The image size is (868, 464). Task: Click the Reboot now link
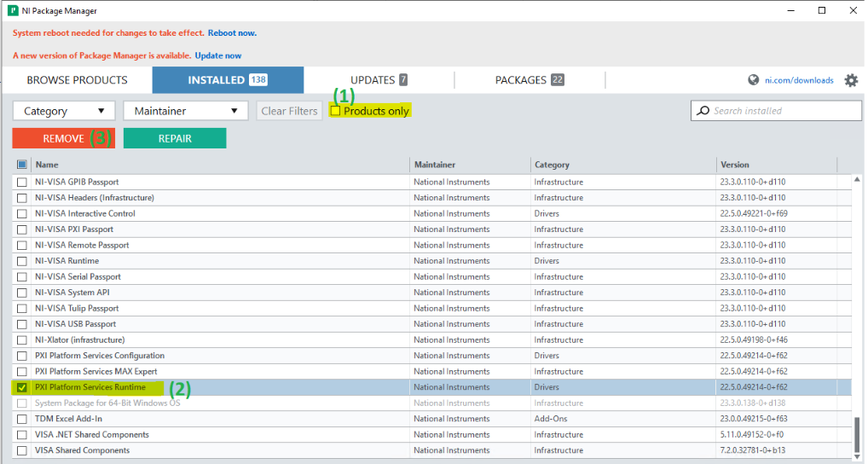tap(232, 33)
